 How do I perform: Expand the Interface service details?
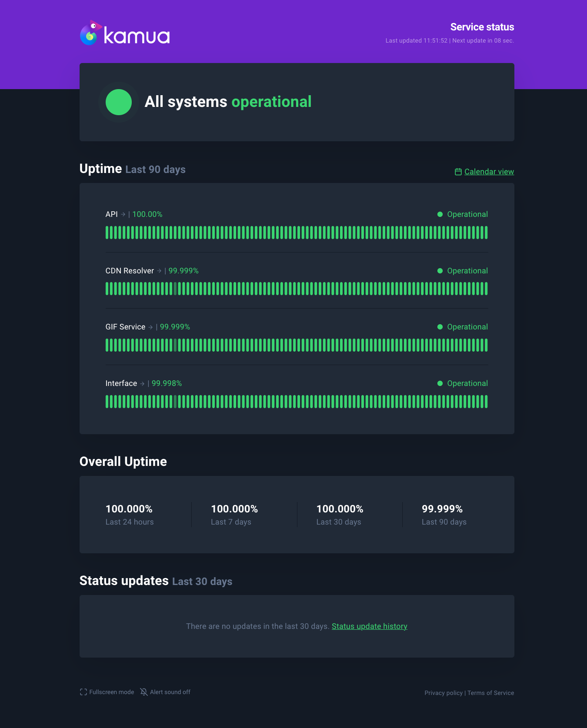point(121,383)
